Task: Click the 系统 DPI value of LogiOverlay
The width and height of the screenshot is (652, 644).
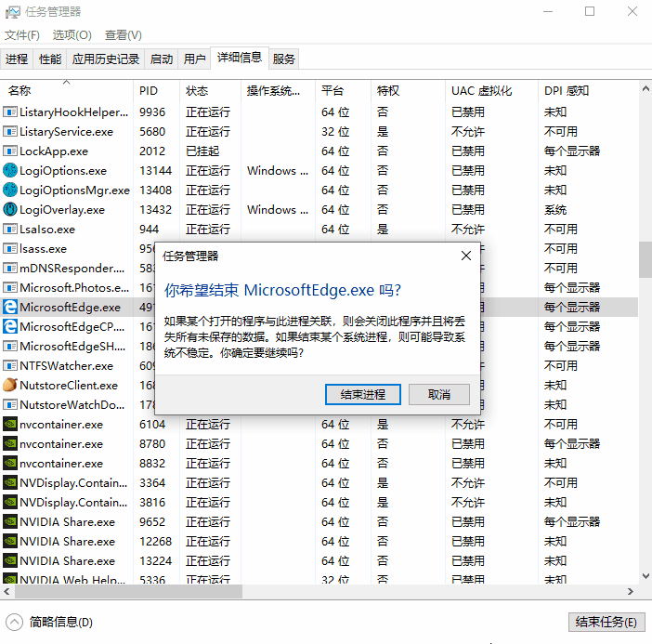Action: pos(555,210)
